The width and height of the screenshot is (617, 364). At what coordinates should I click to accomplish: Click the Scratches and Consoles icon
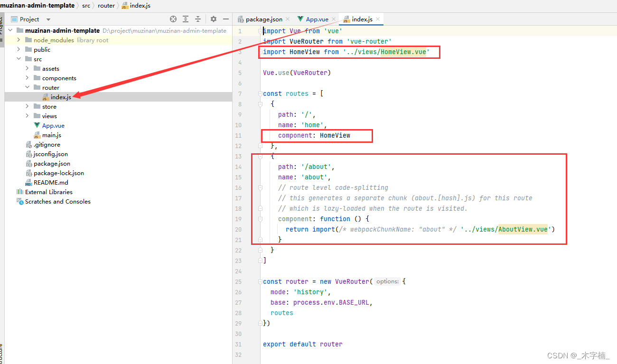(x=20, y=202)
